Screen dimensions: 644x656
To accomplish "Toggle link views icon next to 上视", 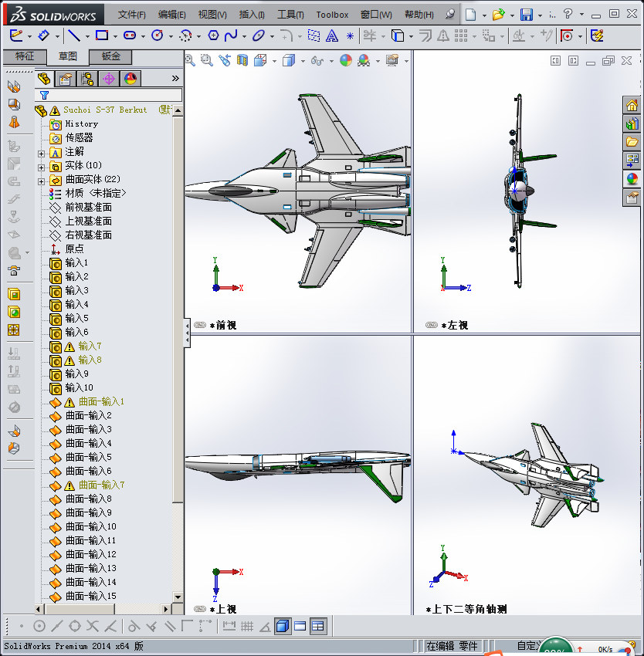I will click(200, 609).
